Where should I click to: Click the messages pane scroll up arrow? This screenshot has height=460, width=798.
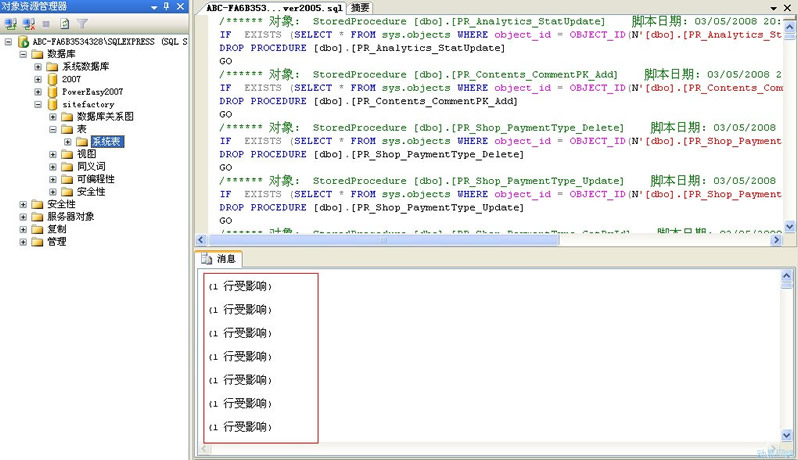(786, 276)
